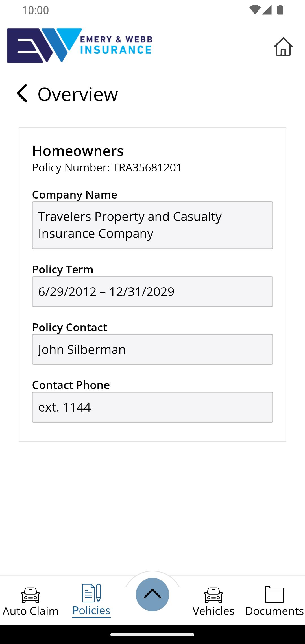Select the Auto Claim tab label
Image resolution: width=305 pixels, height=644 pixels.
[x=30, y=611]
